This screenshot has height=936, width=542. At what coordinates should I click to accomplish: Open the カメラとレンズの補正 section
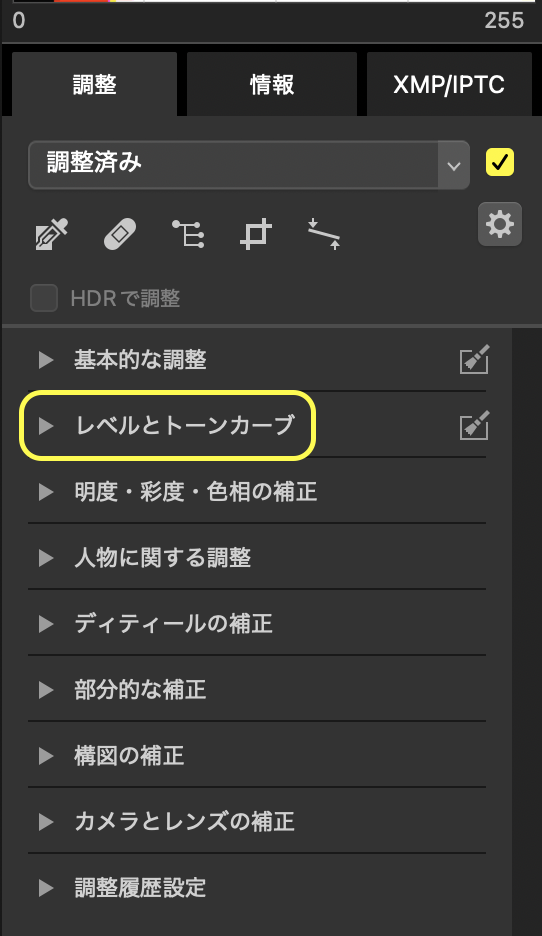(x=257, y=821)
